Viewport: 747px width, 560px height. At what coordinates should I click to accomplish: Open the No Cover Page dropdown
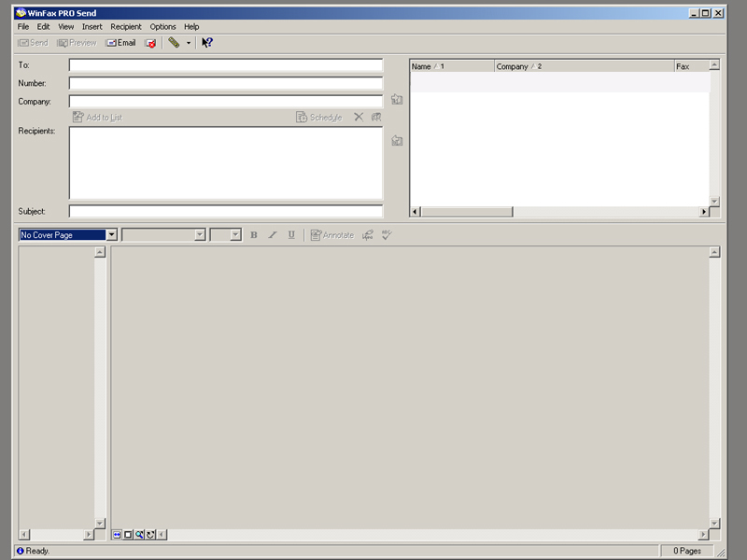pyautogui.click(x=111, y=235)
